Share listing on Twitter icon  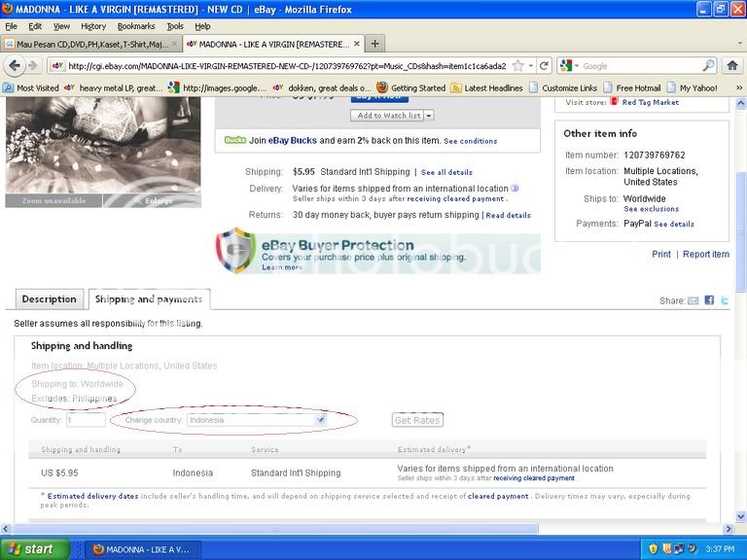point(724,300)
